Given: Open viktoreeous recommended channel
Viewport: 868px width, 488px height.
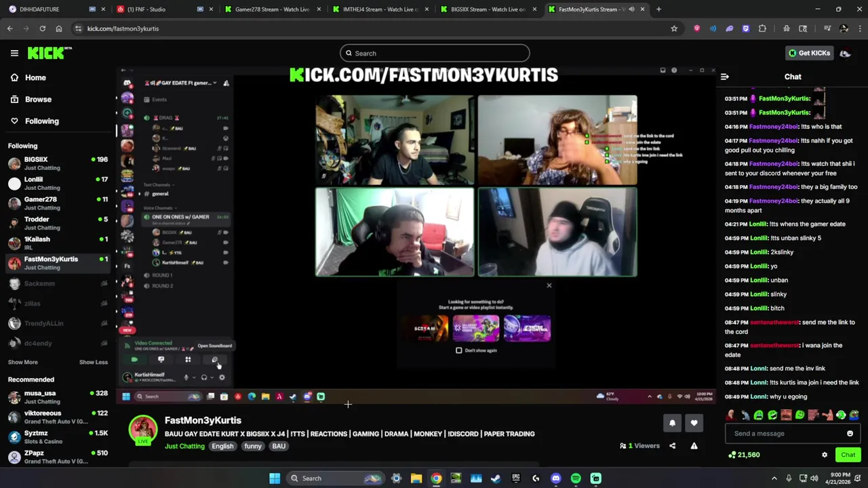Looking at the screenshot, I should tap(58, 417).
